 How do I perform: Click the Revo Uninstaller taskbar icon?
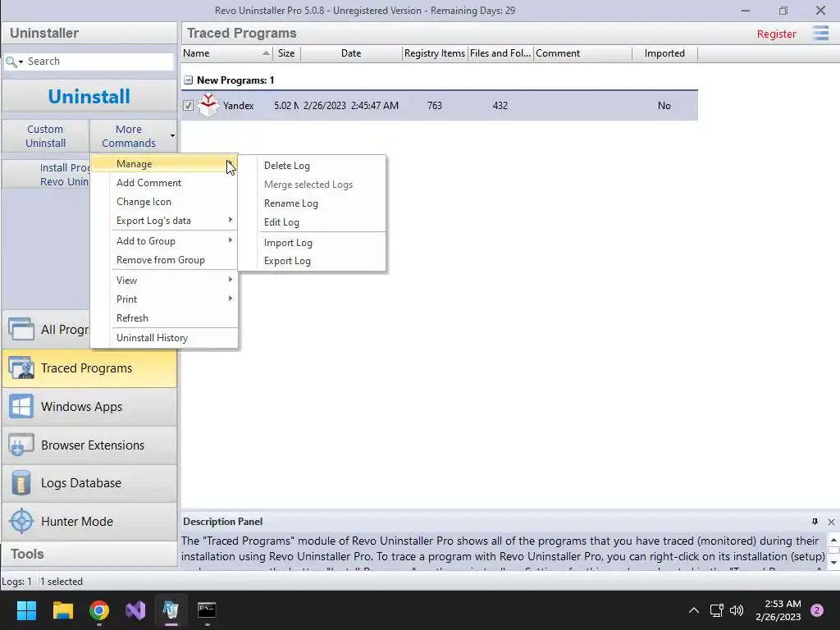[x=171, y=610]
